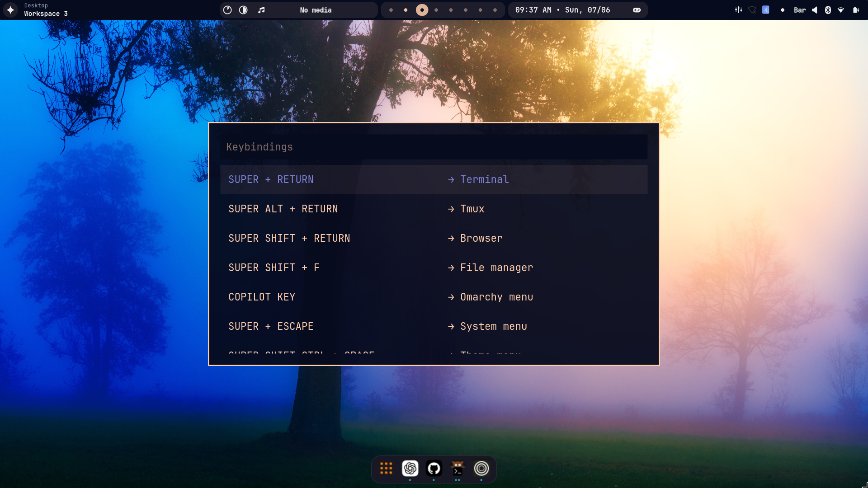Click the Wi-Fi signal icon
The width and height of the screenshot is (868, 488).
tap(841, 10)
